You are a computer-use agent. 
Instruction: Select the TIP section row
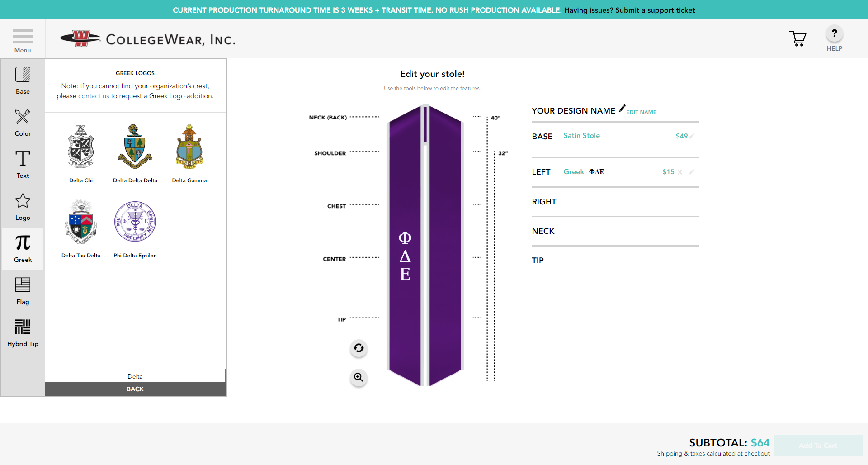tap(615, 261)
